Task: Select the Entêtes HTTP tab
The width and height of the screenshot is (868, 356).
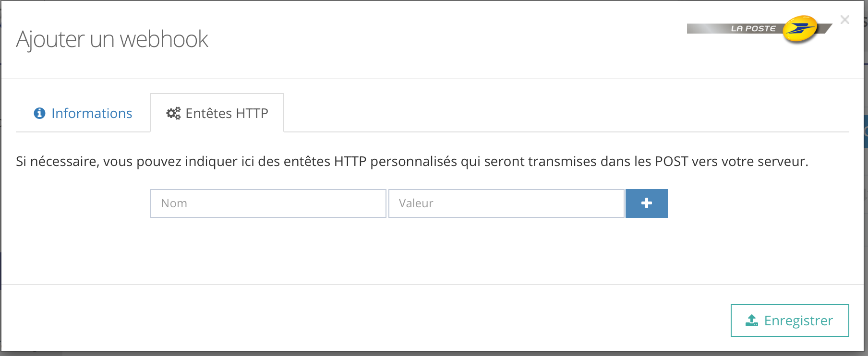Action: pos(217,113)
